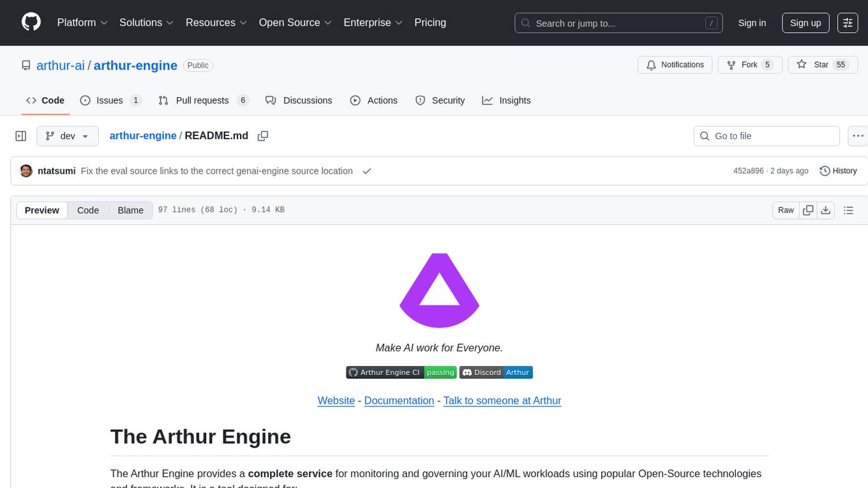Open more file actions ellipsis menu
Viewport: 868px width, 488px height.
(858, 136)
